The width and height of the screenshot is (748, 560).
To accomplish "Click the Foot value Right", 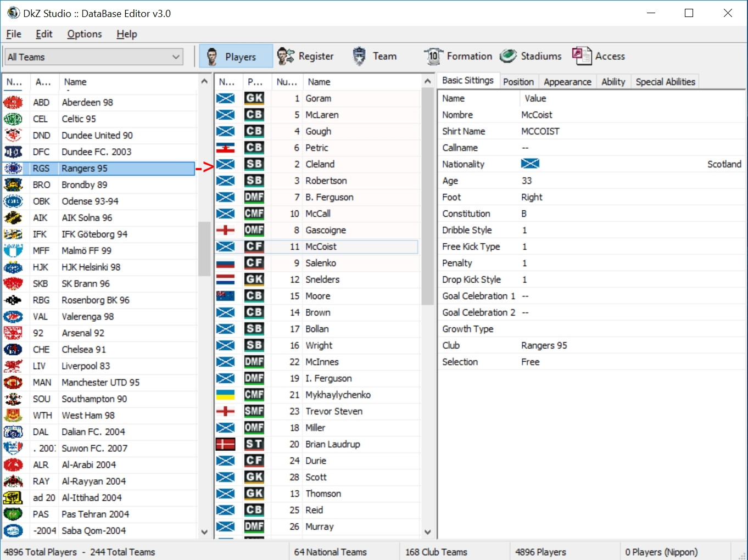I will coord(532,197).
